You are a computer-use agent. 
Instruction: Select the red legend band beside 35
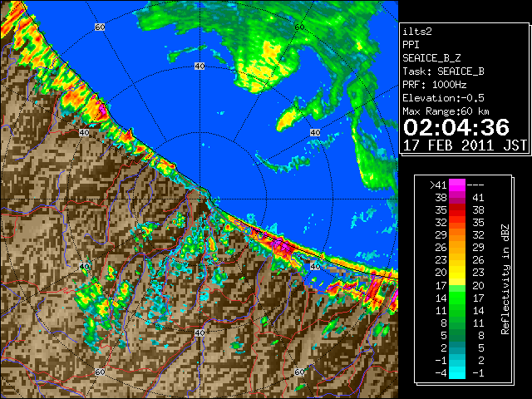(x=457, y=210)
